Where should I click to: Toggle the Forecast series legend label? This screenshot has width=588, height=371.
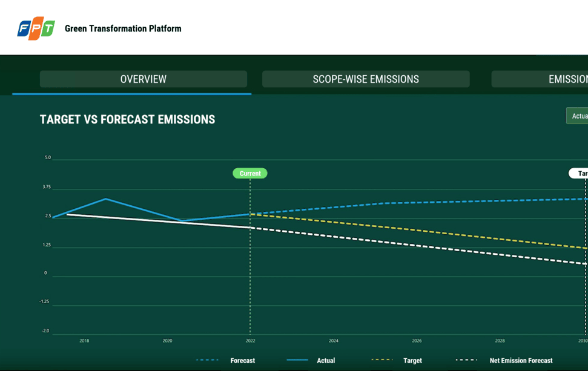pos(242,361)
